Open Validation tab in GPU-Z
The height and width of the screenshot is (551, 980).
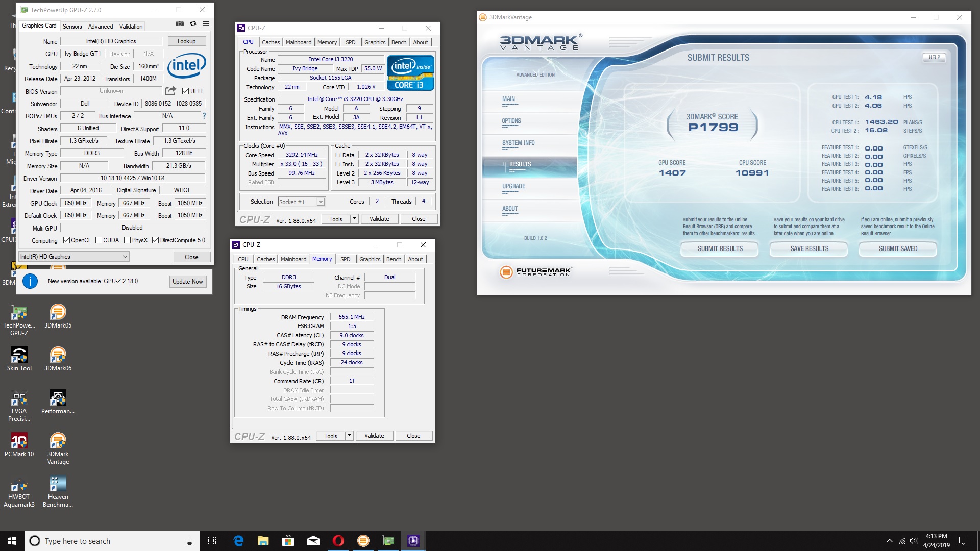click(131, 27)
